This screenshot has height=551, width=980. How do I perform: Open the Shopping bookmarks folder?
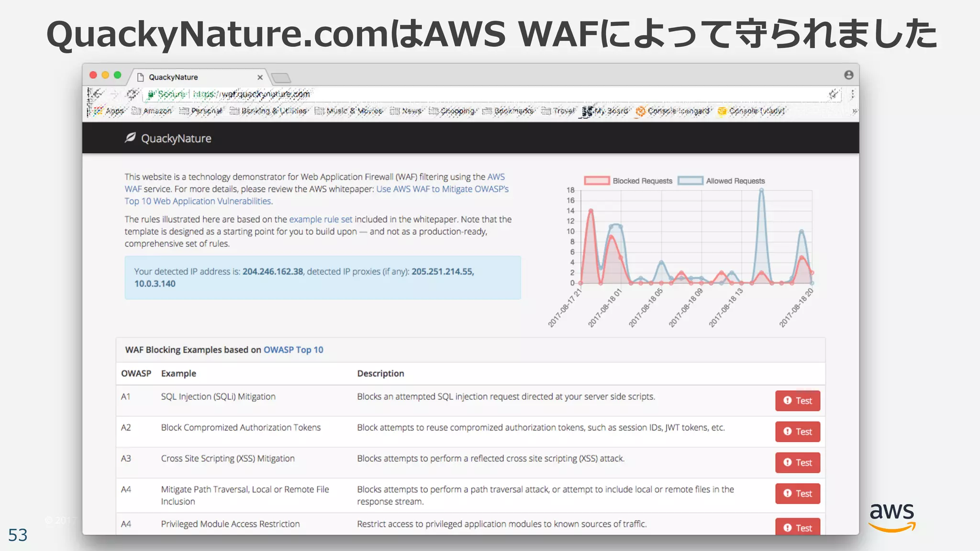(x=452, y=111)
